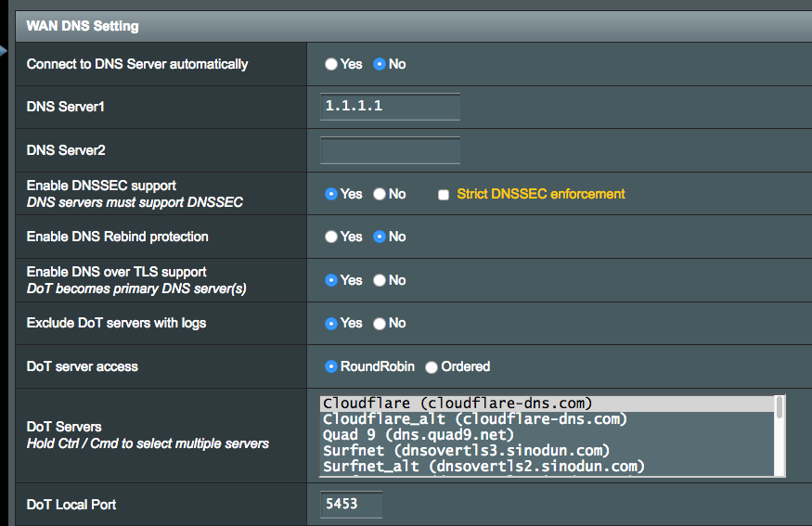Set DoT server access to RoundRobin
Viewport: 812px width, 526px height.
pyautogui.click(x=331, y=366)
